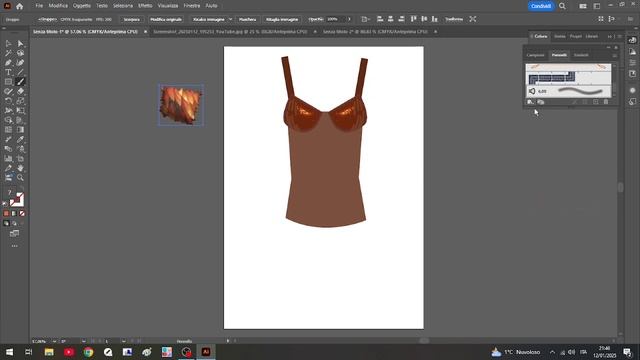Open the Finestra menu

point(192,6)
